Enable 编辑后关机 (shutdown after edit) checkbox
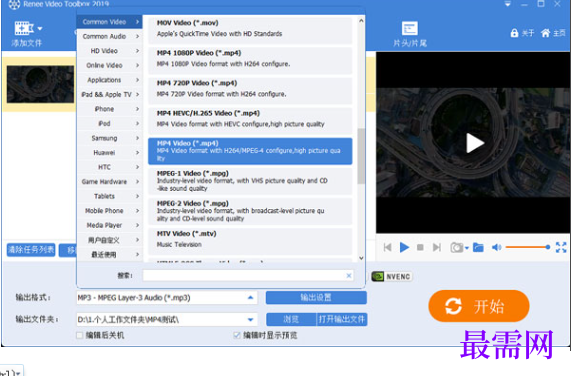The image size is (572, 376). coord(80,335)
